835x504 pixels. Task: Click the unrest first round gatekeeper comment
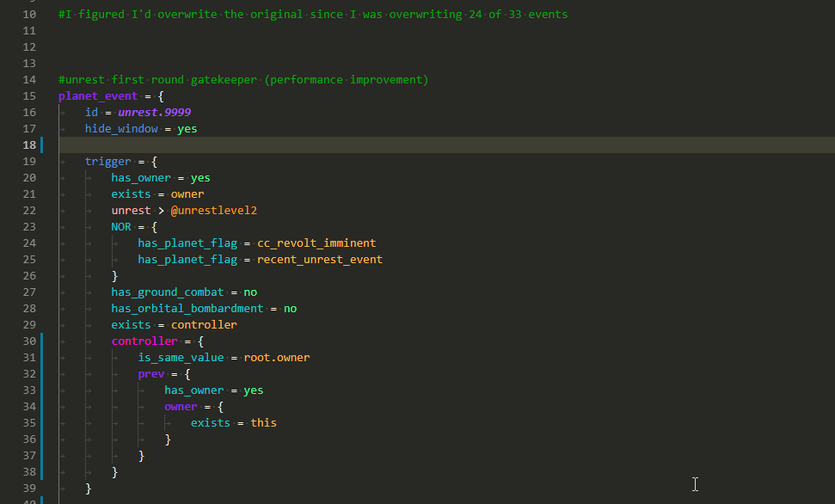coord(243,80)
